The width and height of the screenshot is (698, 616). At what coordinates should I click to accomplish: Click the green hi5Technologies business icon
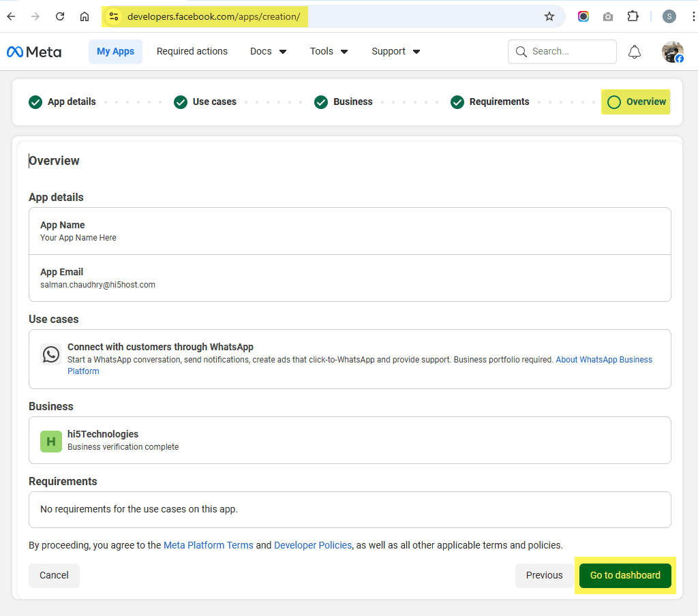[50, 441]
